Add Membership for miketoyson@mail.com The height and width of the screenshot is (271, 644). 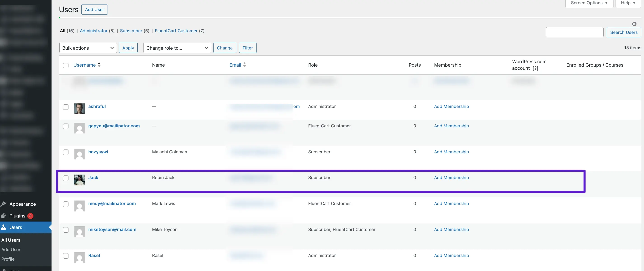point(451,229)
